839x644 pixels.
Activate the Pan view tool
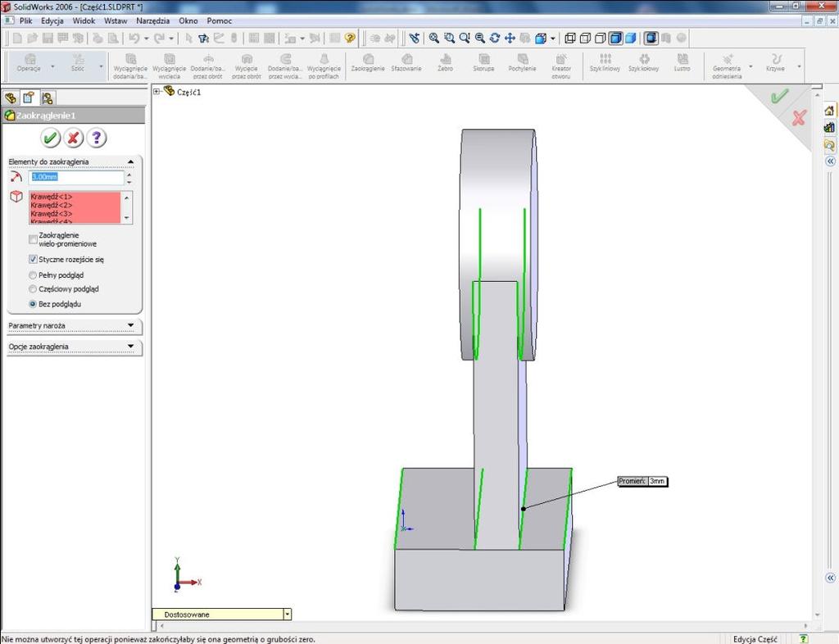(510, 38)
